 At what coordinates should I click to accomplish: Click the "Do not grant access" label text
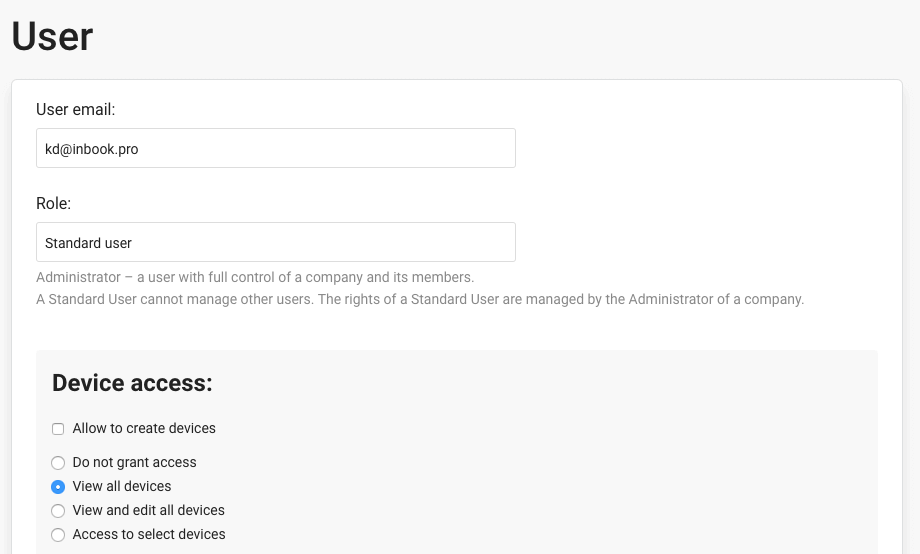(x=134, y=462)
